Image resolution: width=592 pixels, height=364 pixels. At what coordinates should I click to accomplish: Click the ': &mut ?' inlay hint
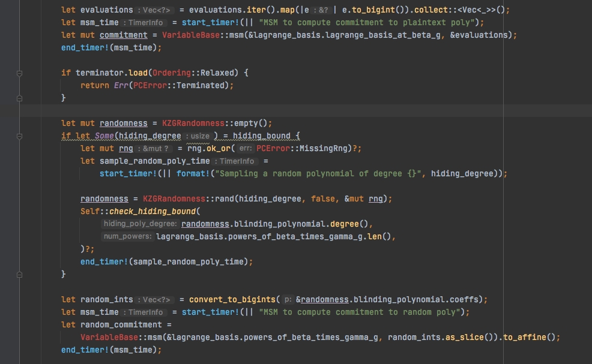(x=155, y=149)
